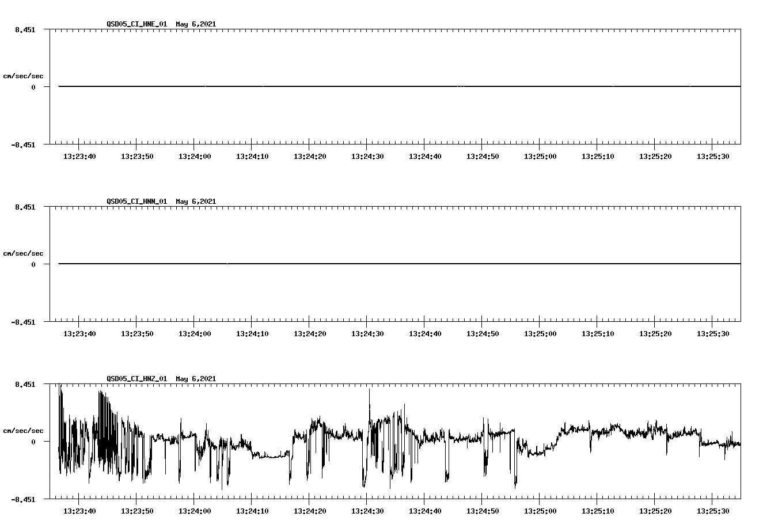Select the QSD05_CI_HNZ_01 channel title
This screenshot has width=782, height=532.
point(137,379)
